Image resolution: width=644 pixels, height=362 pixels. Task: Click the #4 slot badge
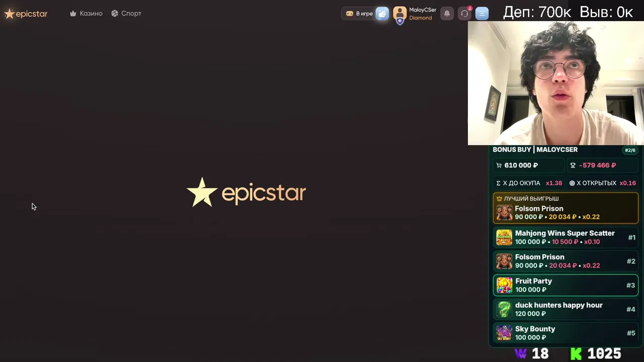click(x=631, y=309)
